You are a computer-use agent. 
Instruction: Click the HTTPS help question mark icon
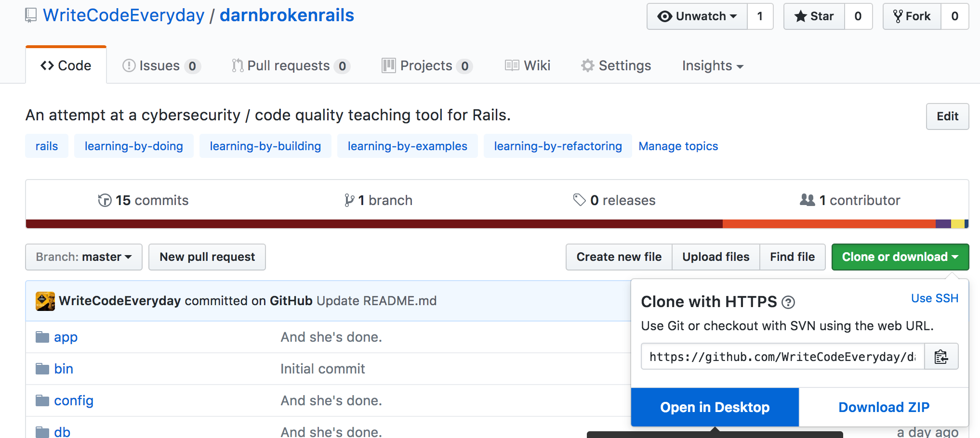[788, 302]
